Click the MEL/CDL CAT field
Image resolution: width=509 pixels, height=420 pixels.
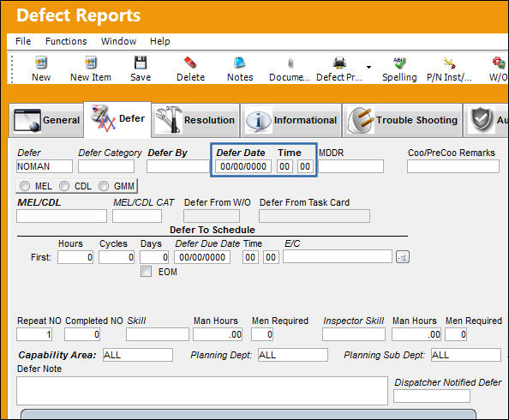[137, 216]
